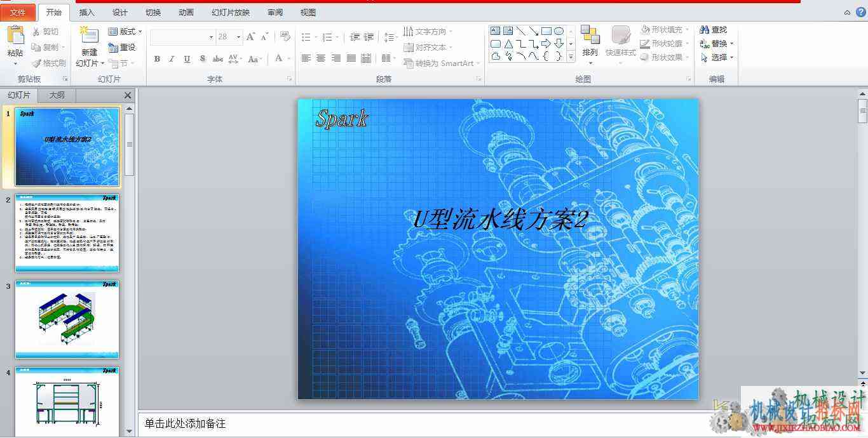This screenshot has width=868, height=438.
Task: Switch to the Transitions (切换) tab
Action: click(153, 13)
